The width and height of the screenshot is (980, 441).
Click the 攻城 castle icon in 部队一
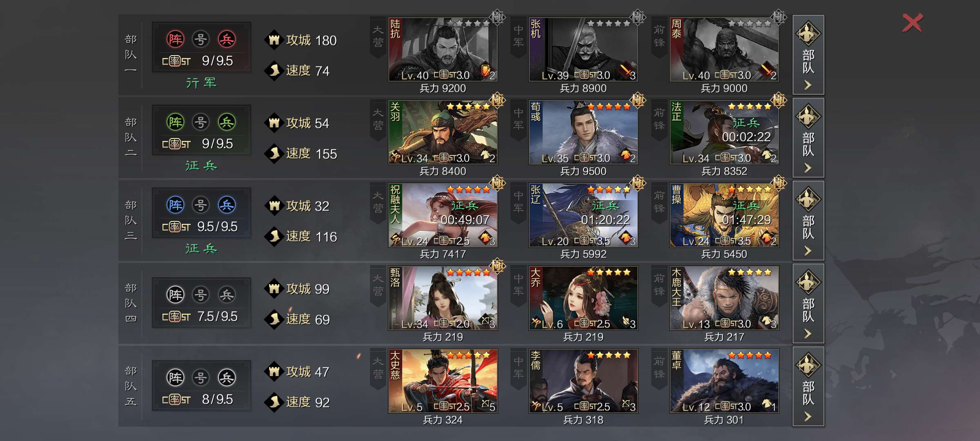tap(274, 40)
